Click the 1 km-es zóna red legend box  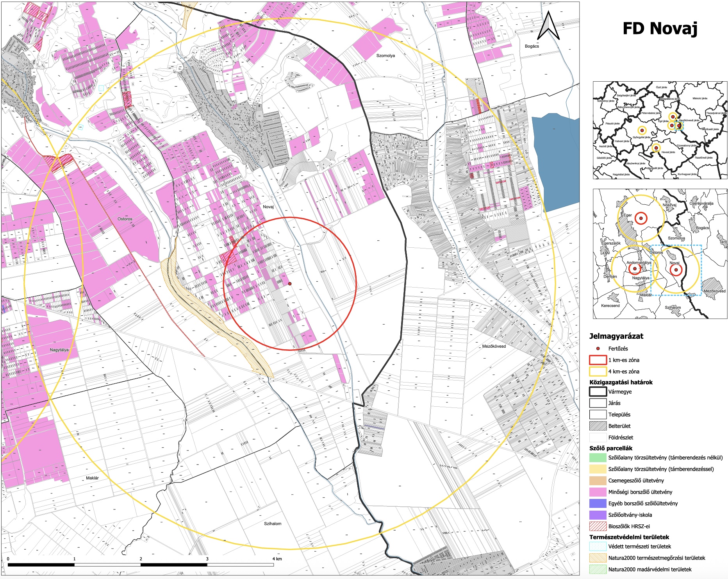[598, 360]
